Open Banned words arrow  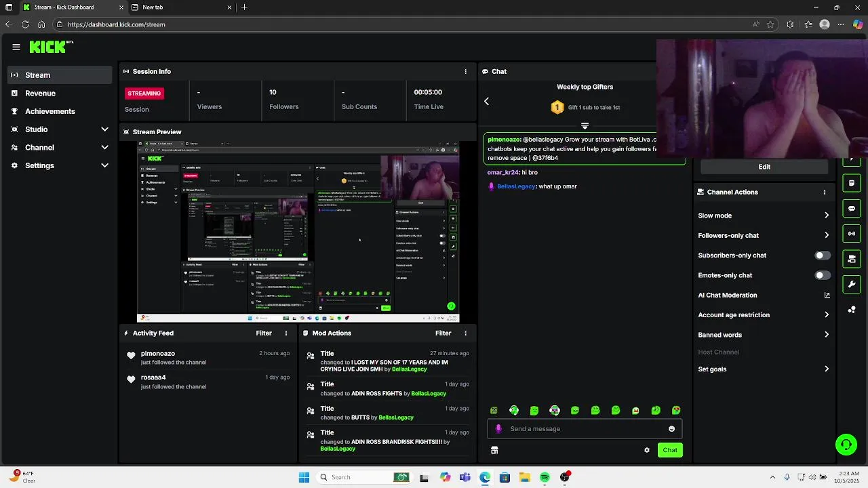827,335
